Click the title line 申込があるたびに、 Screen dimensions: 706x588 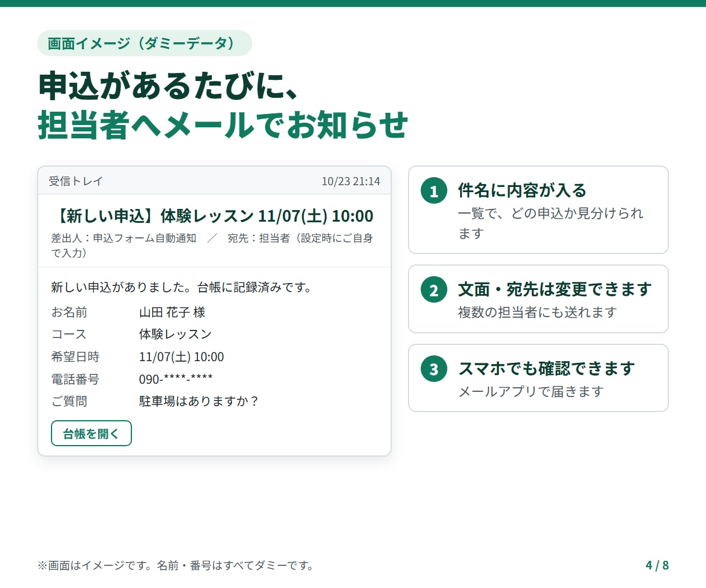(169, 86)
